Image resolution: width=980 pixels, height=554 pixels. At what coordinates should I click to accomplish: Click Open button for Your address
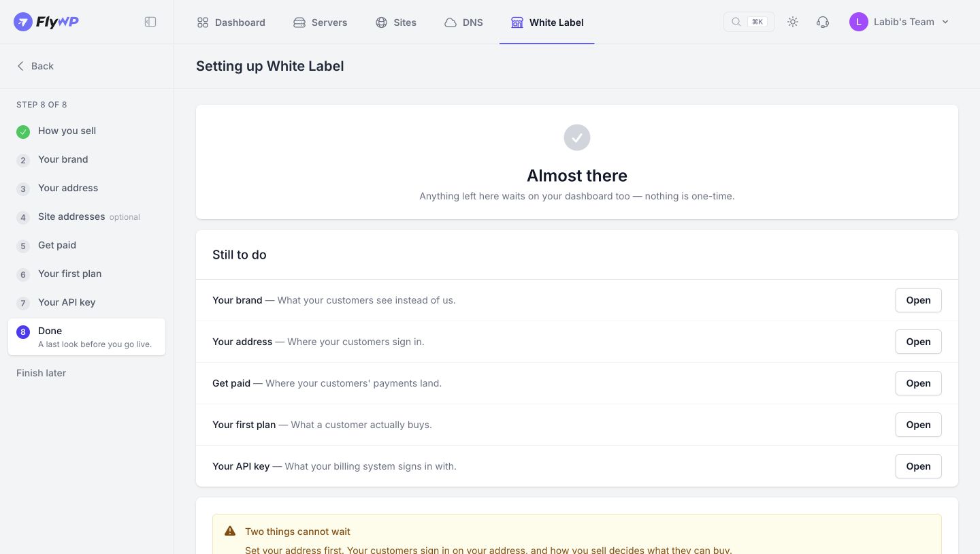tap(918, 342)
